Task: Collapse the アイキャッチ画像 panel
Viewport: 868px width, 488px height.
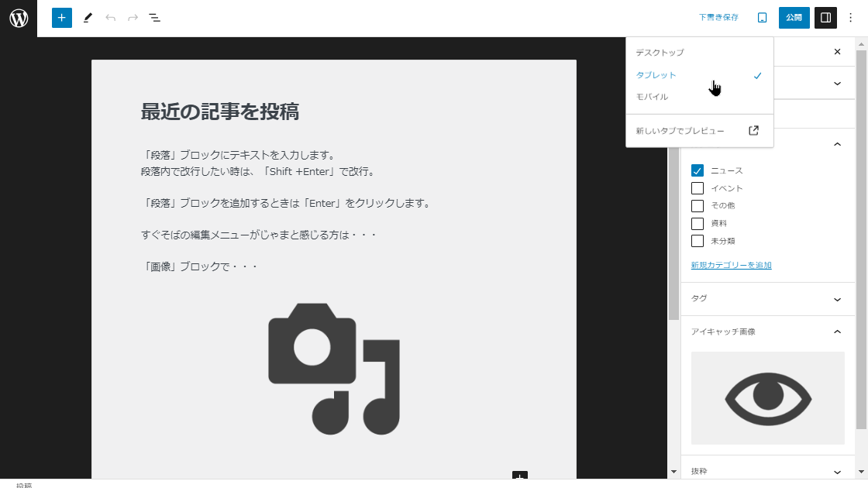Action: 837,332
